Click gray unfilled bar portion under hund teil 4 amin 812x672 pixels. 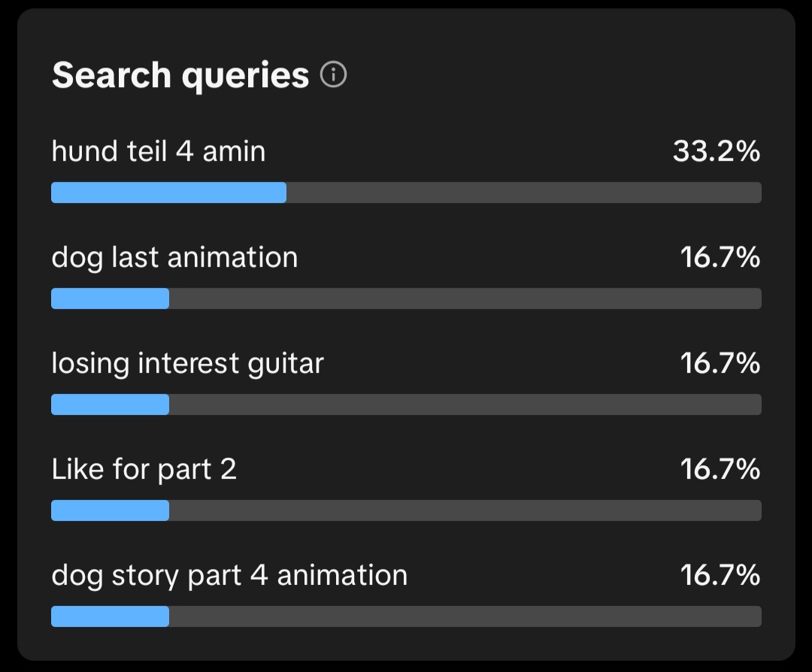coord(523,192)
